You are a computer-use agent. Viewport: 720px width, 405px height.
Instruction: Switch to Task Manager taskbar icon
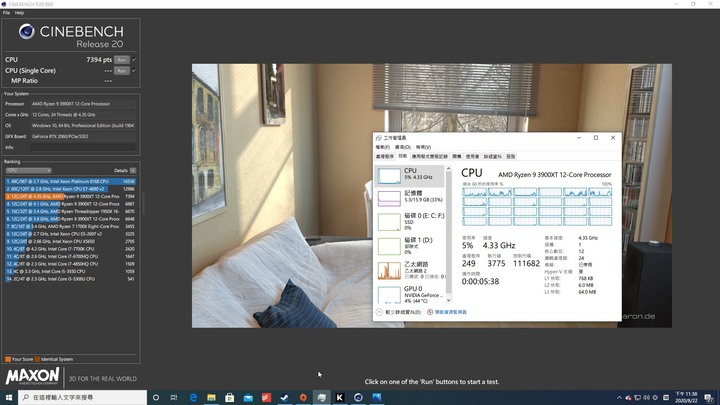[x=321, y=397]
